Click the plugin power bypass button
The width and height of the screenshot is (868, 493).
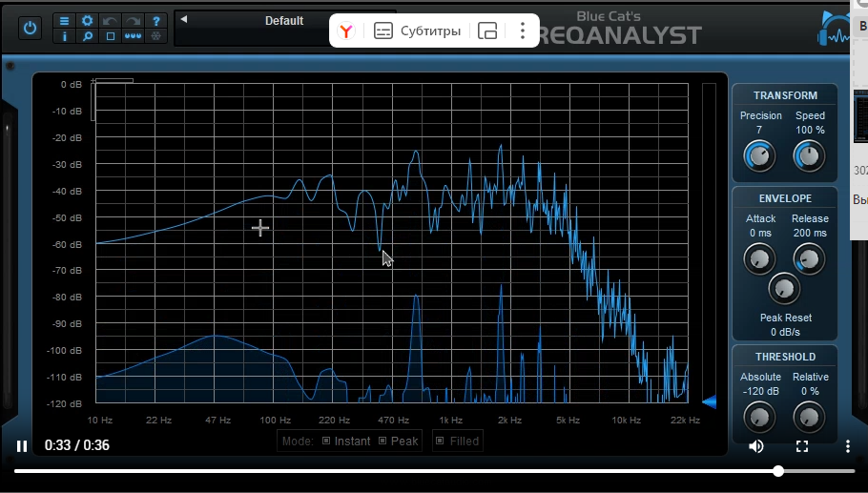pos(30,29)
